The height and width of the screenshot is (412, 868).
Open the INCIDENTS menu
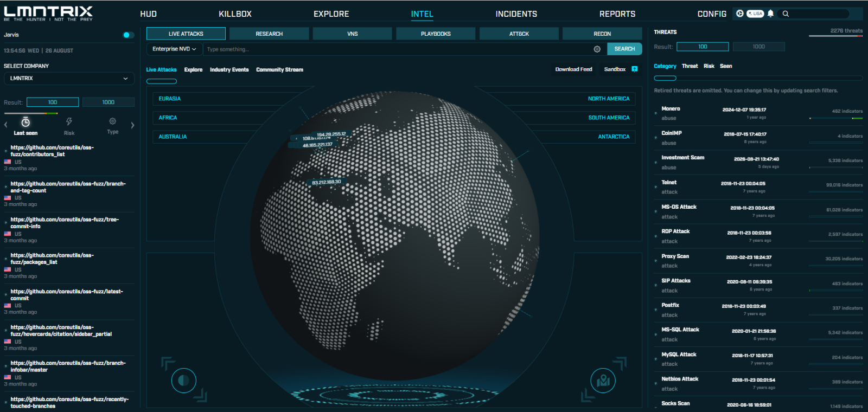pos(516,14)
